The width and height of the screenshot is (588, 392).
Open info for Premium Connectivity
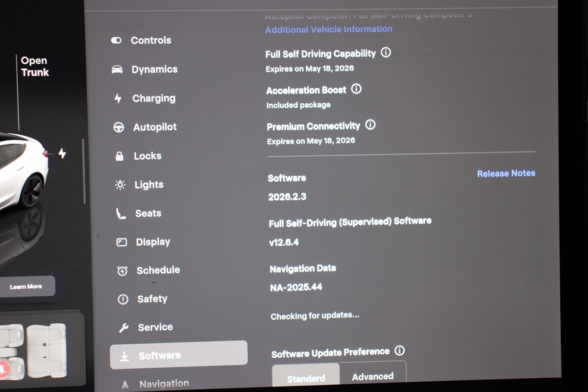tap(370, 125)
